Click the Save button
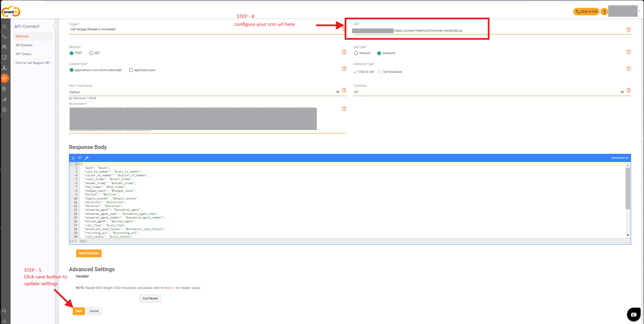Image resolution: width=644 pixels, height=324 pixels. tap(79, 311)
